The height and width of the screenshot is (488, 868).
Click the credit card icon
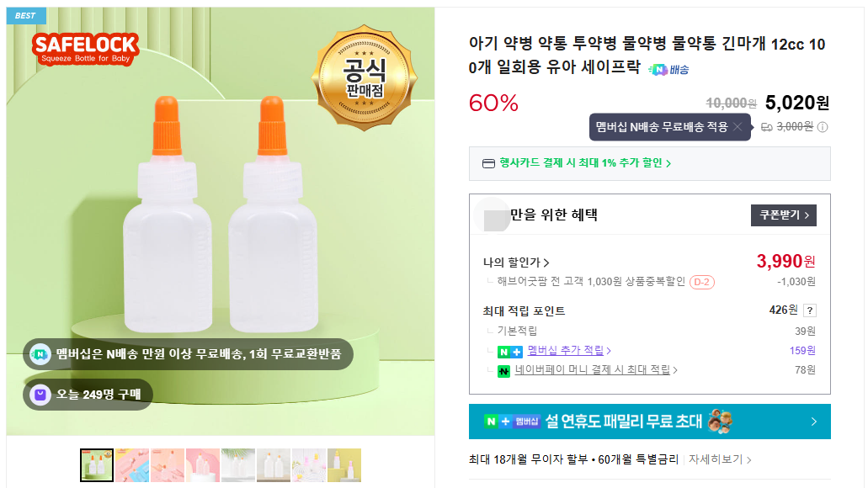[488, 163]
